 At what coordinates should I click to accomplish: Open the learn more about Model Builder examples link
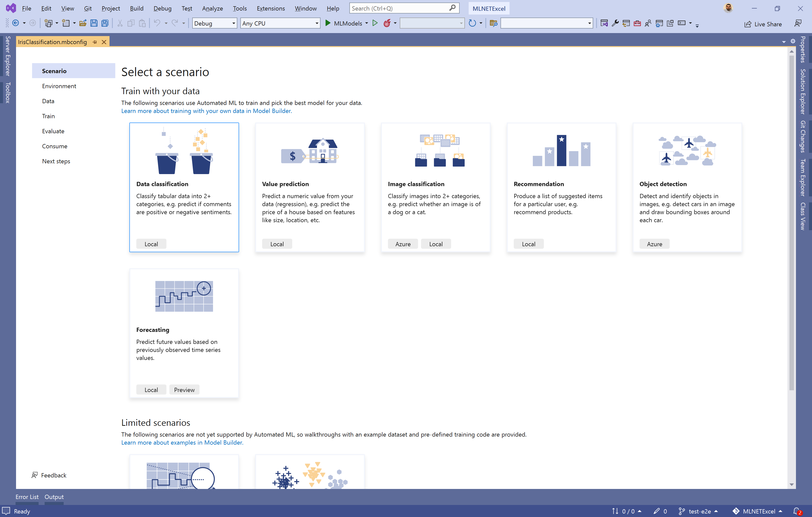pyautogui.click(x=182, y=443)
